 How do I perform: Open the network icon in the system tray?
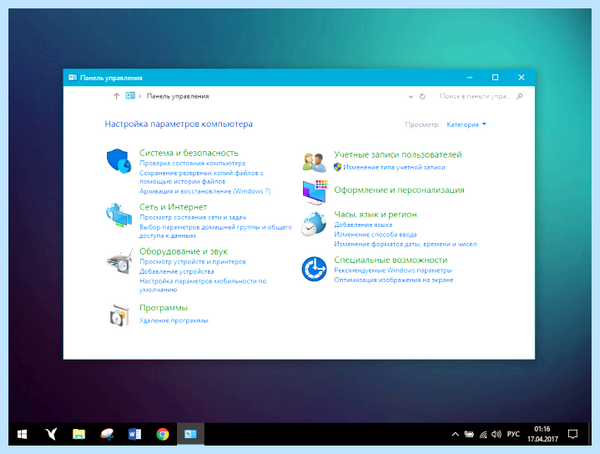pos(483,434)
